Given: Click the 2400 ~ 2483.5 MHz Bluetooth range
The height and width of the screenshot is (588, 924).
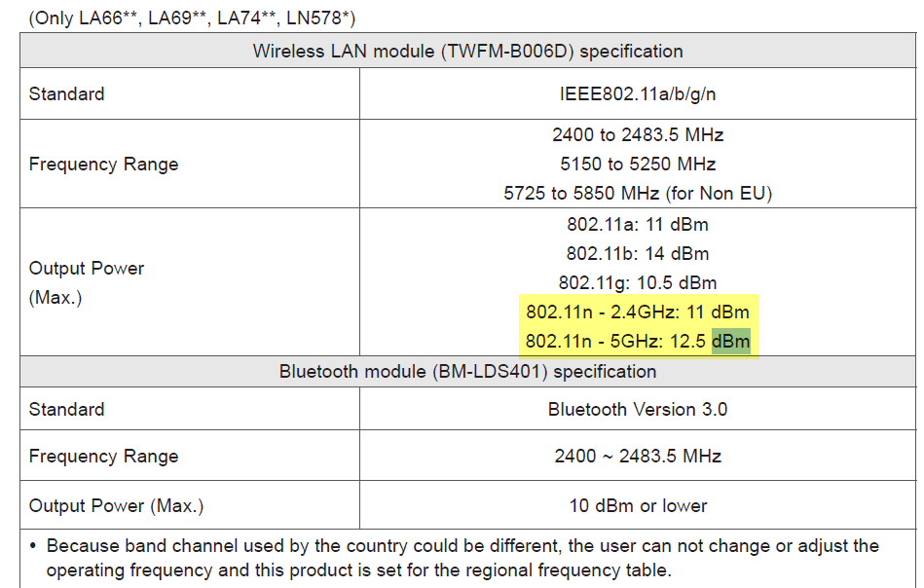Looking at the screenshot, I should point(638,456).
